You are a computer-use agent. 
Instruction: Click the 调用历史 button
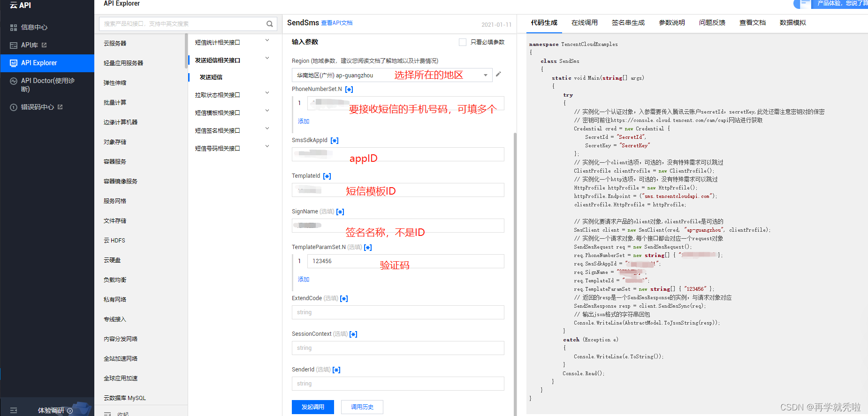coord(362,407)
